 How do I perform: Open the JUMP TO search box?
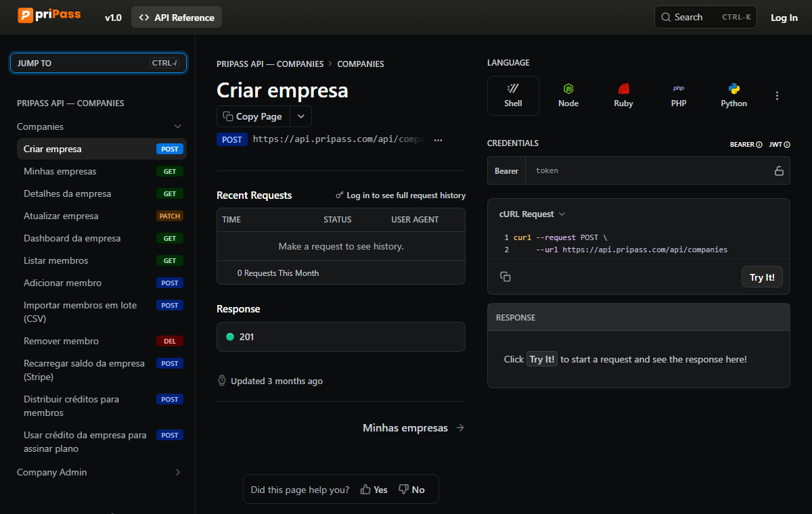[98, 63]
